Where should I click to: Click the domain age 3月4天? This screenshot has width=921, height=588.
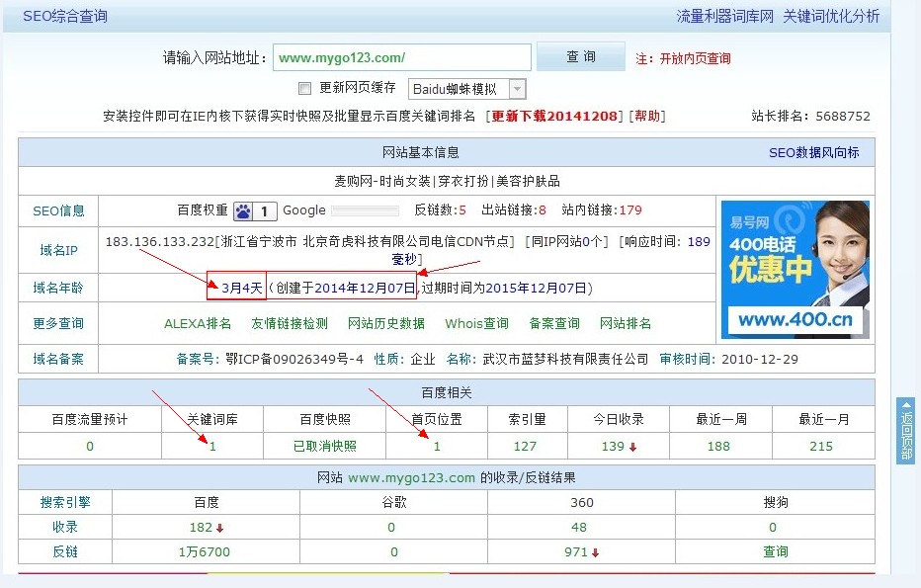pos(241,288)
